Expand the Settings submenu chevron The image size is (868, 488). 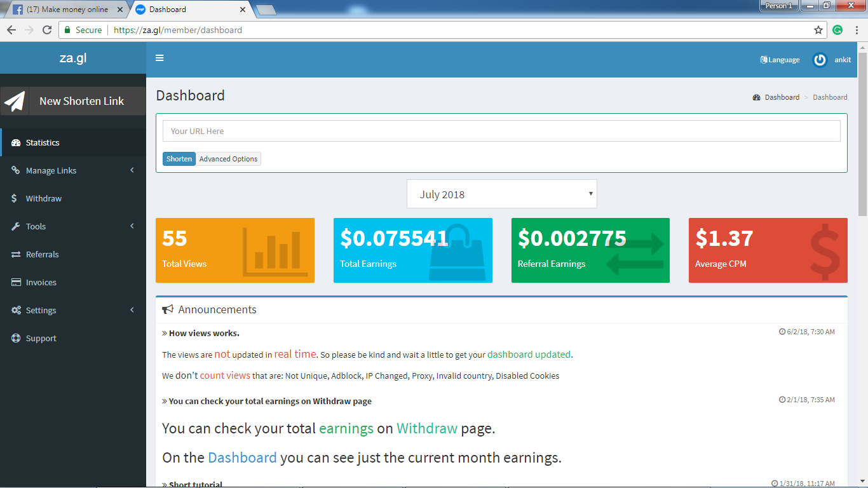pos(132,310)
